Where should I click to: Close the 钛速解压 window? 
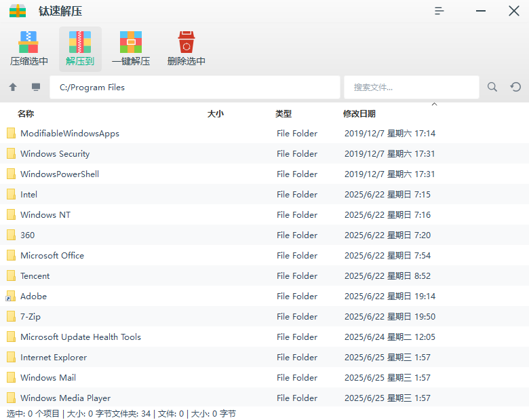(514, 11)
